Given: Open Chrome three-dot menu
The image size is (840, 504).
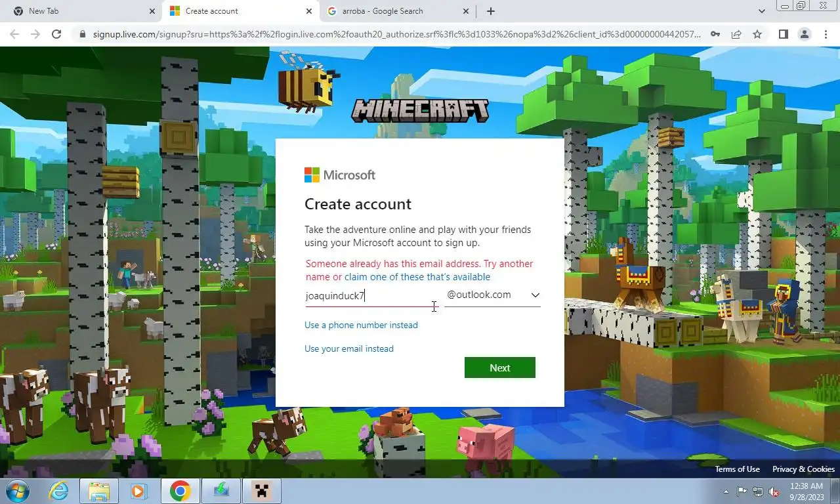Looking at the screenshot, I should 826,34.
